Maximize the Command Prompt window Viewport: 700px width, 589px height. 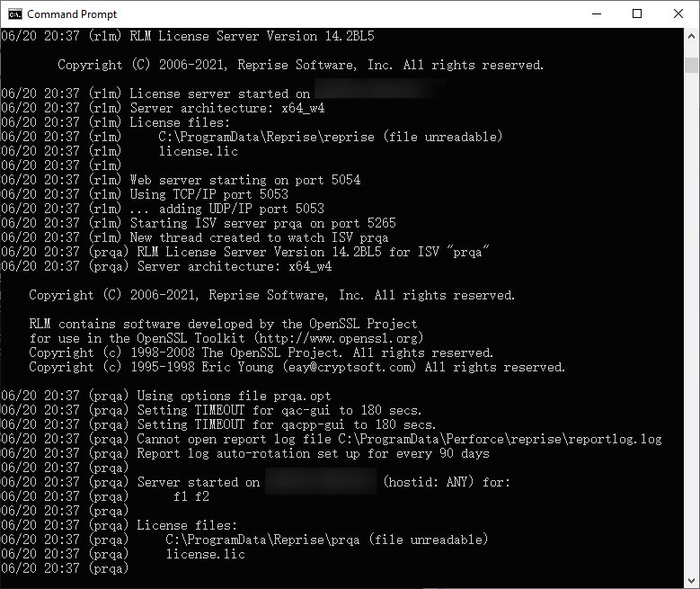click(x=637, y=13)
